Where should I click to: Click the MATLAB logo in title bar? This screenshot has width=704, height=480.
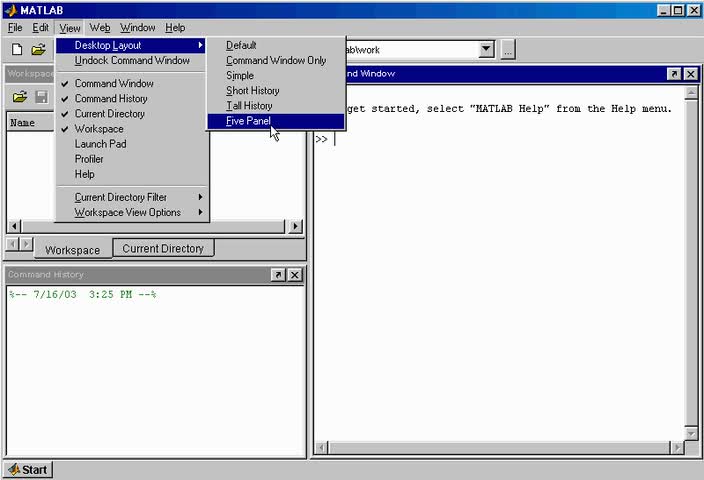(11, 10)
